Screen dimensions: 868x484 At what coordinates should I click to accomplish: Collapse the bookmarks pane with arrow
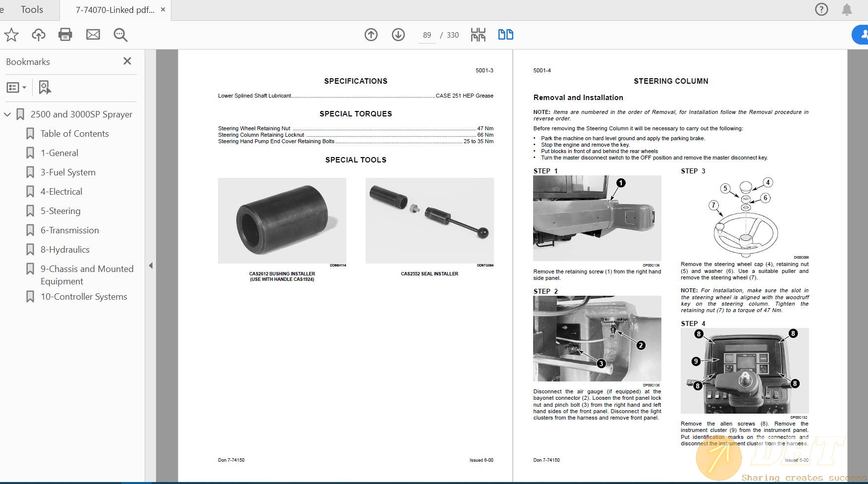[151, 266]
